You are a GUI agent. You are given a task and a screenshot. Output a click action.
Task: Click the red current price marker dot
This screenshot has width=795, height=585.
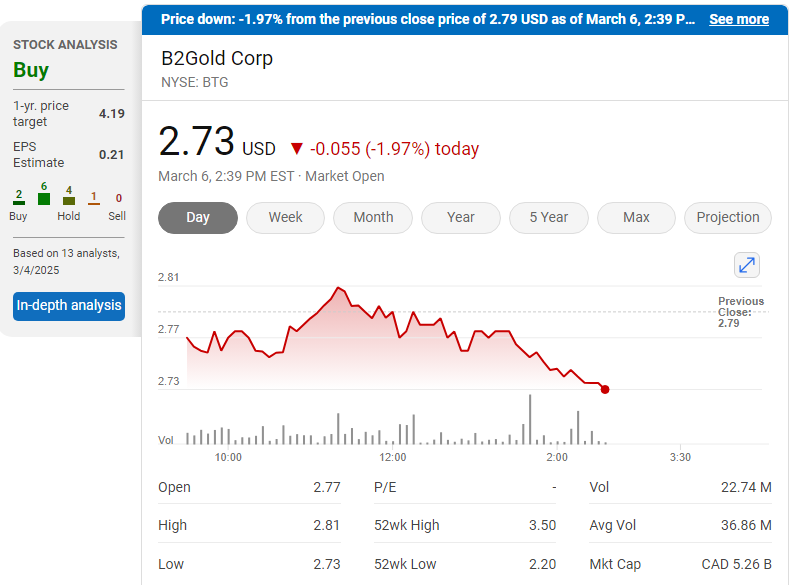click(605, 389)
